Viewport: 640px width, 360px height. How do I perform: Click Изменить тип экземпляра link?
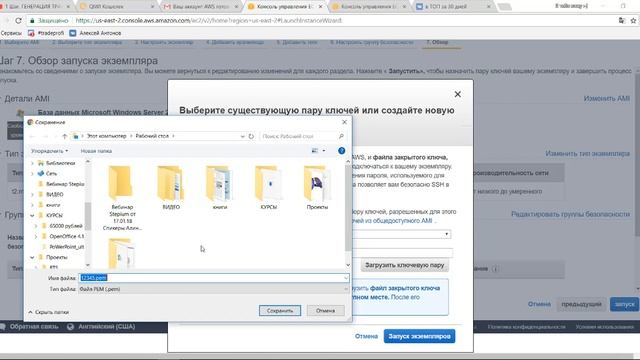click(x=587, y=154)
